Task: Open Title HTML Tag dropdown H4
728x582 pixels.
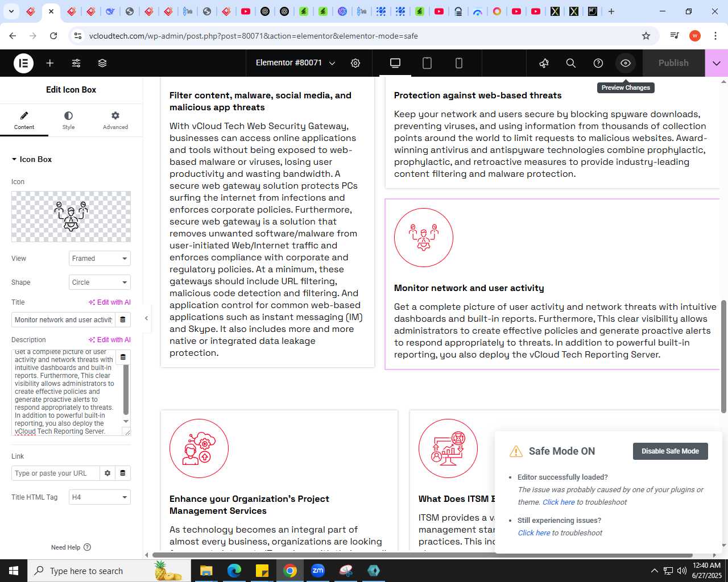Action: 100,497
